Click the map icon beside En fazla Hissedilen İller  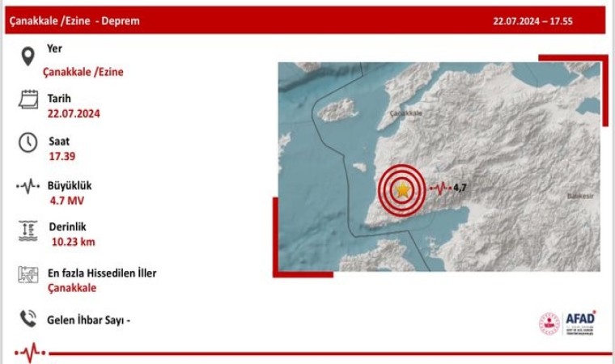pyautogui.click(x=28, y=275)
